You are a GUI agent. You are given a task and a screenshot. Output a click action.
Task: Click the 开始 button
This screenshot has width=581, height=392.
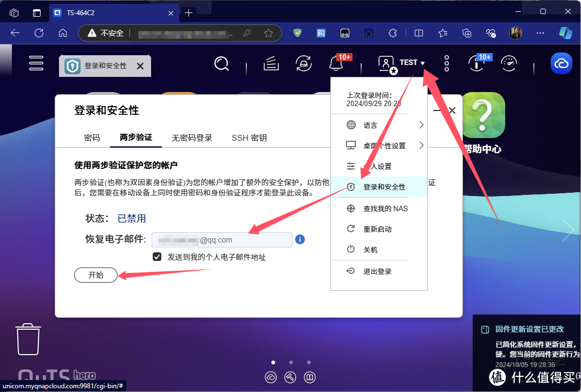[96, 275]
